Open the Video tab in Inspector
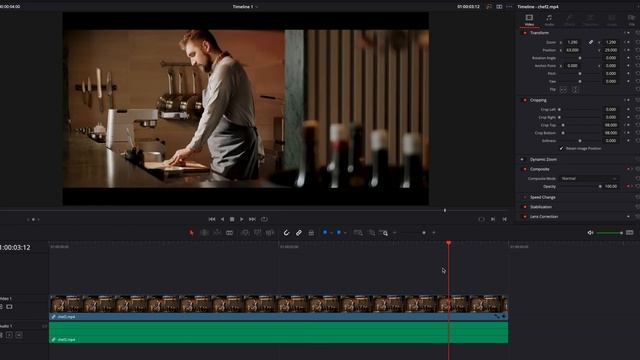 (x=529, y=20)
